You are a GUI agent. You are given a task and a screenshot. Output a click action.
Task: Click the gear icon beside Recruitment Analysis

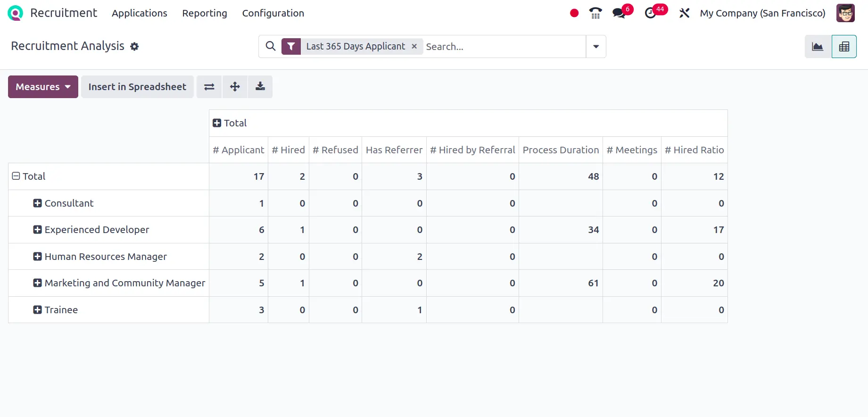coord(134,47)
